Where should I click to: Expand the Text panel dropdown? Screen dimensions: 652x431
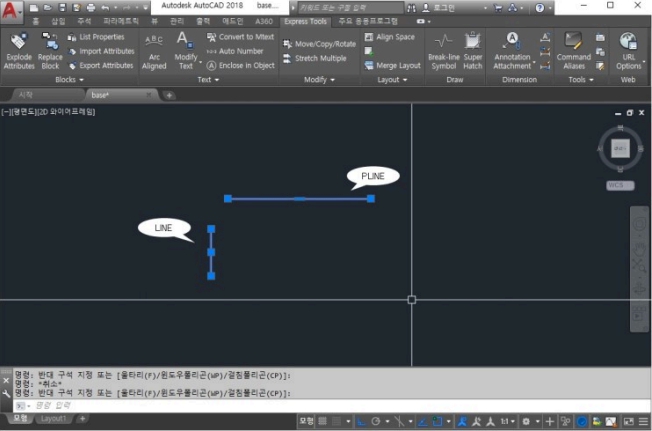coord(208,79)
